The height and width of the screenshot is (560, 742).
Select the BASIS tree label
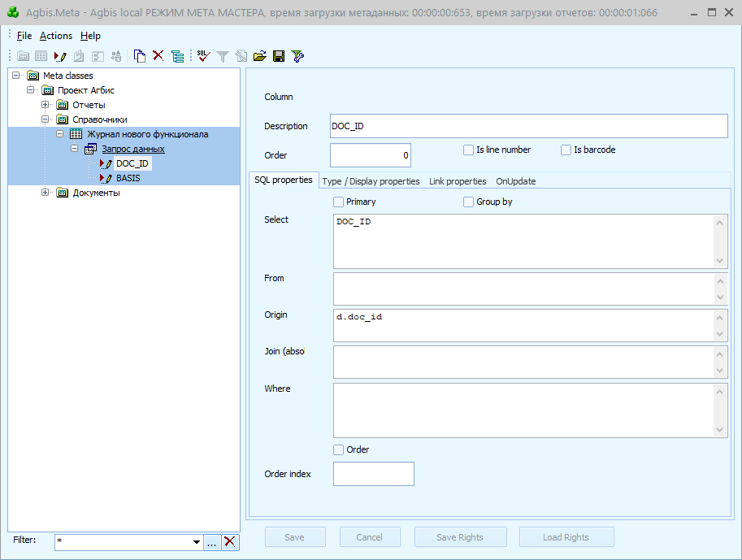pos(128,179)
